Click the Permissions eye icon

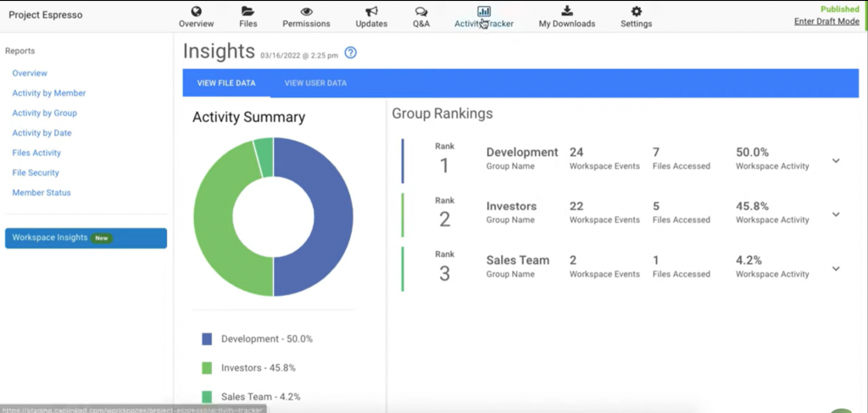click(x=307, y=11)
